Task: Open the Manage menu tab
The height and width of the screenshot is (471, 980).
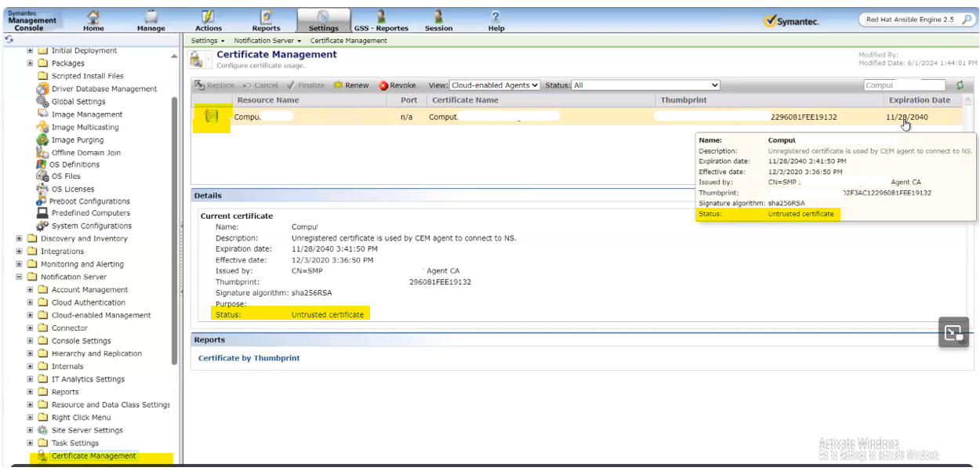Action: [x=151, y=16]
